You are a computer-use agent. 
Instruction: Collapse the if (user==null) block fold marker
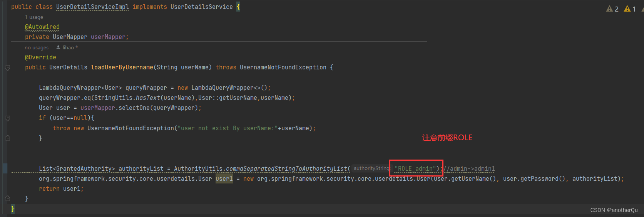point(8,118)
